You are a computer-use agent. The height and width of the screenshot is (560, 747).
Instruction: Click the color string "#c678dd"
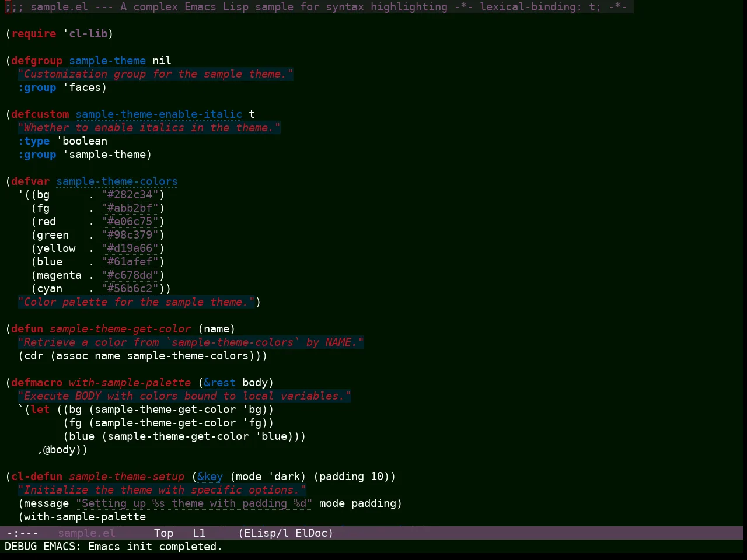tap(130, 275)
